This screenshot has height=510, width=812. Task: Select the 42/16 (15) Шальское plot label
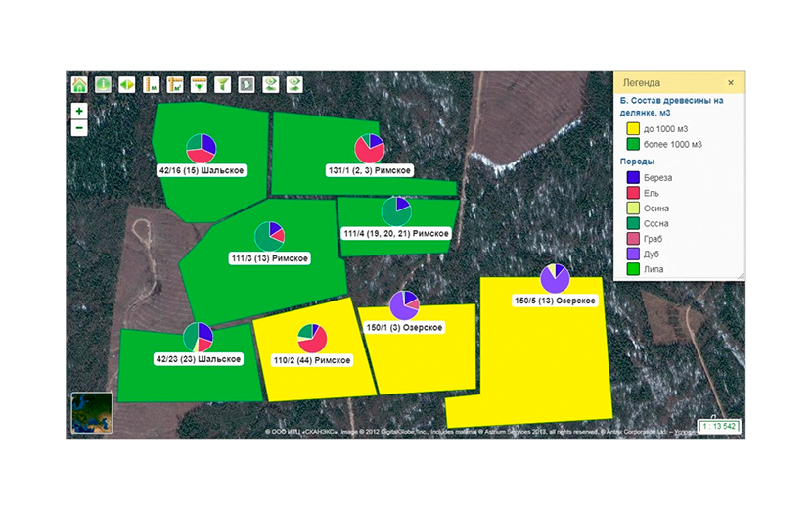[202, 170]
